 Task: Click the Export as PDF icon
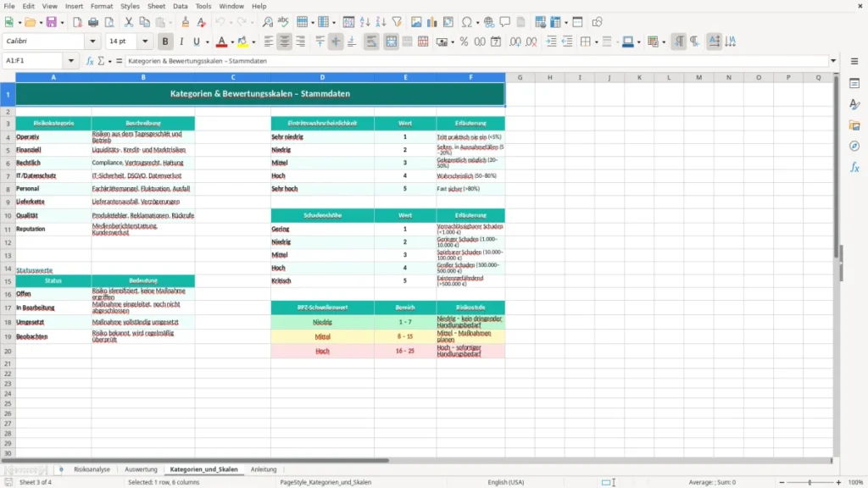click(77, 22)
